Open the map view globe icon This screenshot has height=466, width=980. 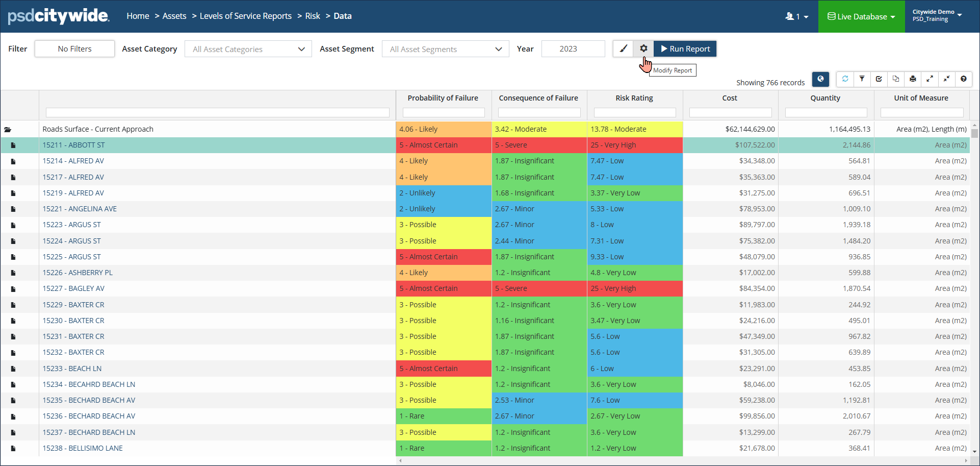[x=820, y=79]
